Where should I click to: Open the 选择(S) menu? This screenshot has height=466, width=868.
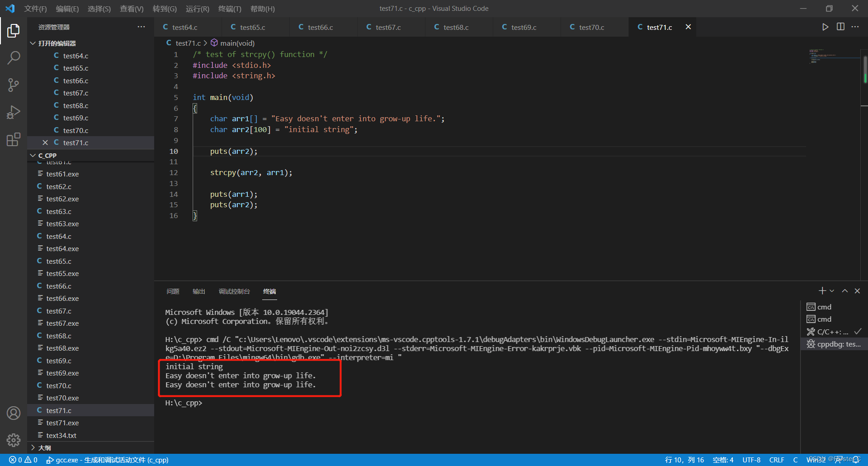coord(99,9)
